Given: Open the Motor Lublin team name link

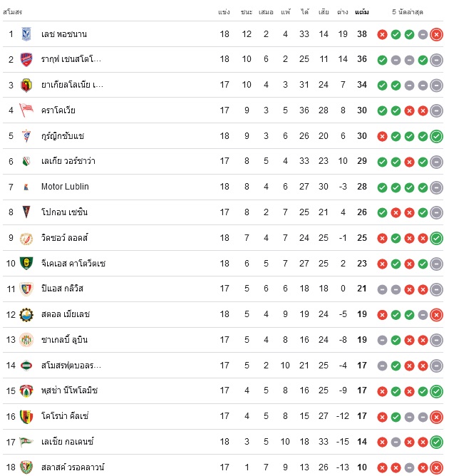Looking at the screenshot, I should click(x=65, y=187).
